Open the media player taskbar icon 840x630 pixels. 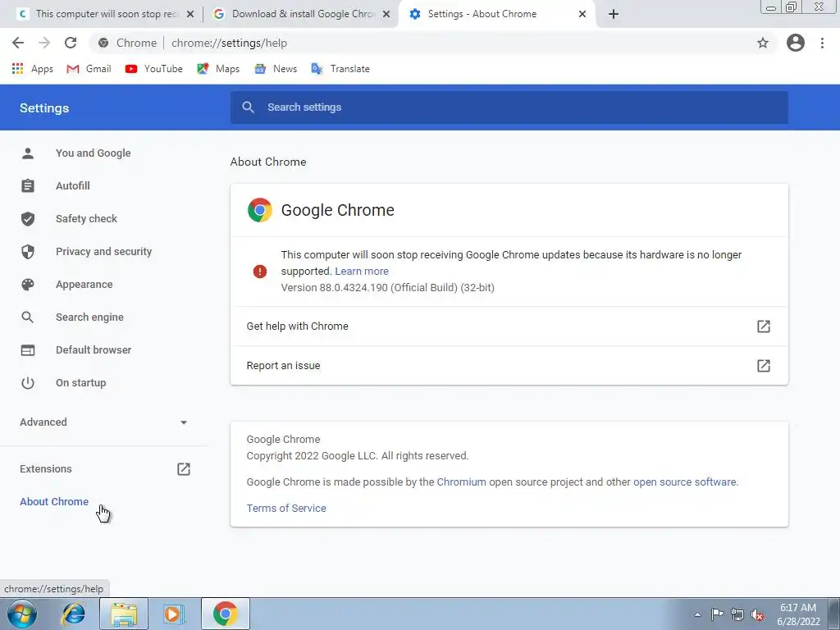click(174, 614)
